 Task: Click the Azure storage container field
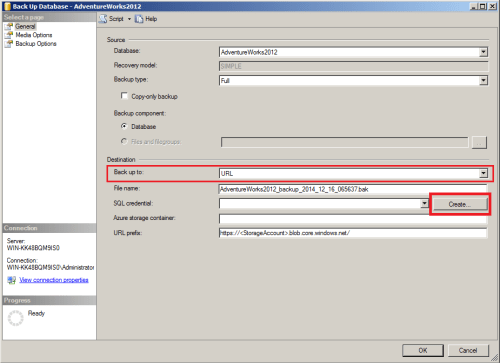[x=353, y=219]
